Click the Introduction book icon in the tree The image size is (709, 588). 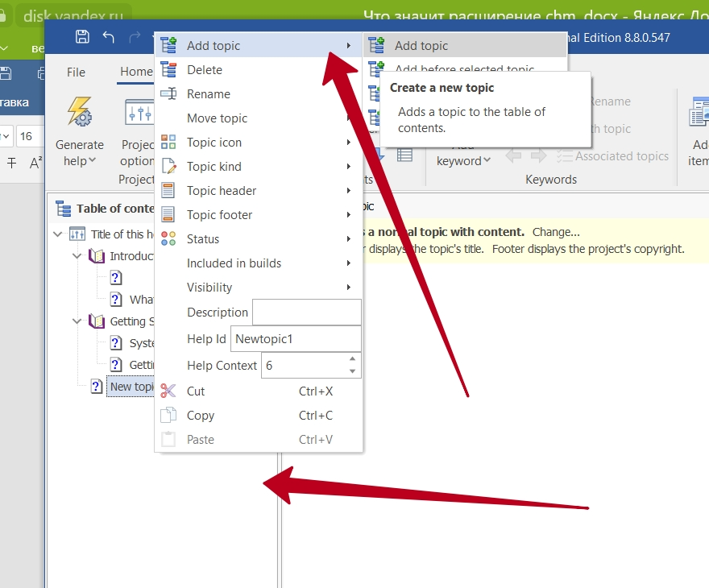(x=97, y=256)
